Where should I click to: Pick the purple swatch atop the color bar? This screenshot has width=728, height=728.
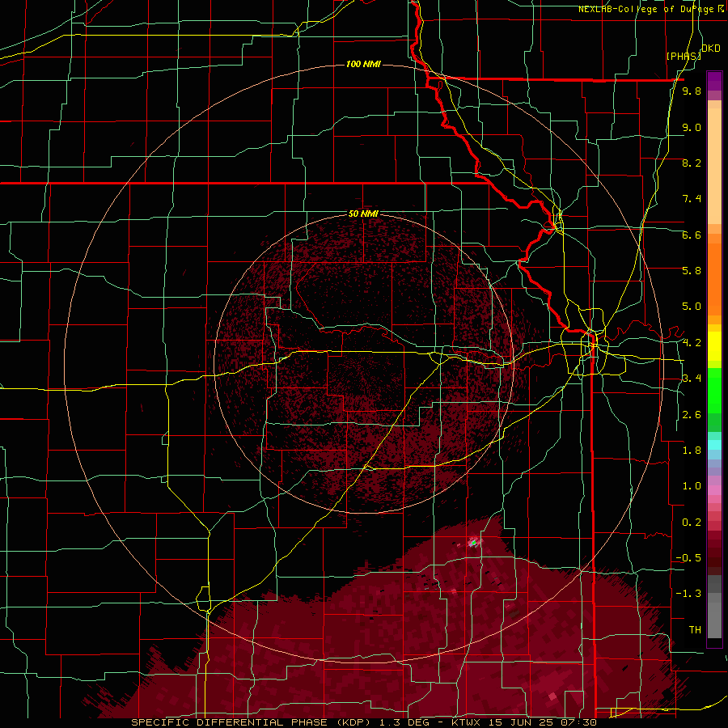point(714,81)
